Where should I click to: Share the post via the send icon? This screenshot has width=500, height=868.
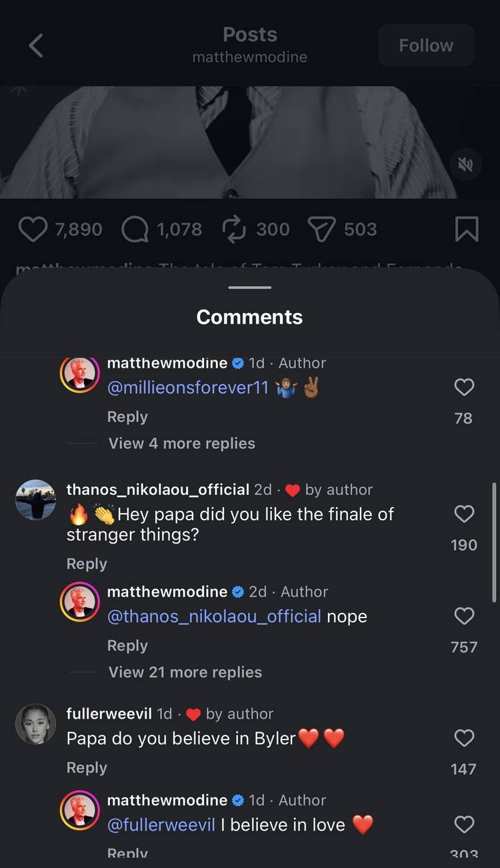click(x=322, y=228)
